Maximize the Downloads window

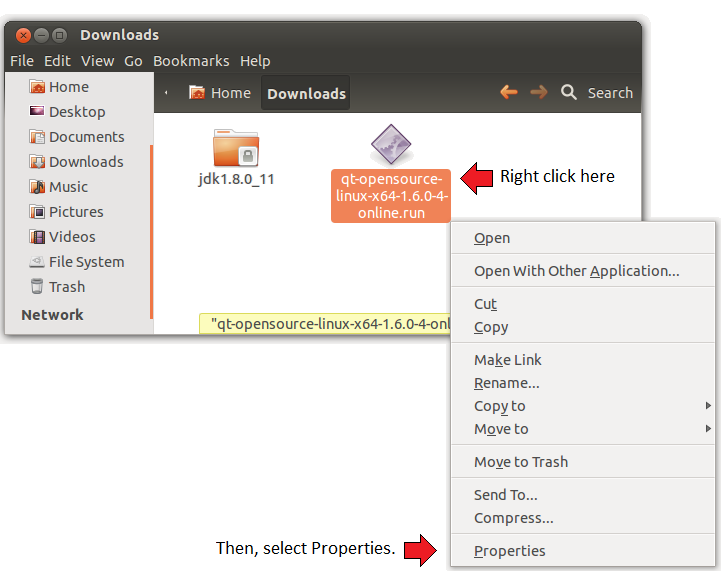[59, 35]
